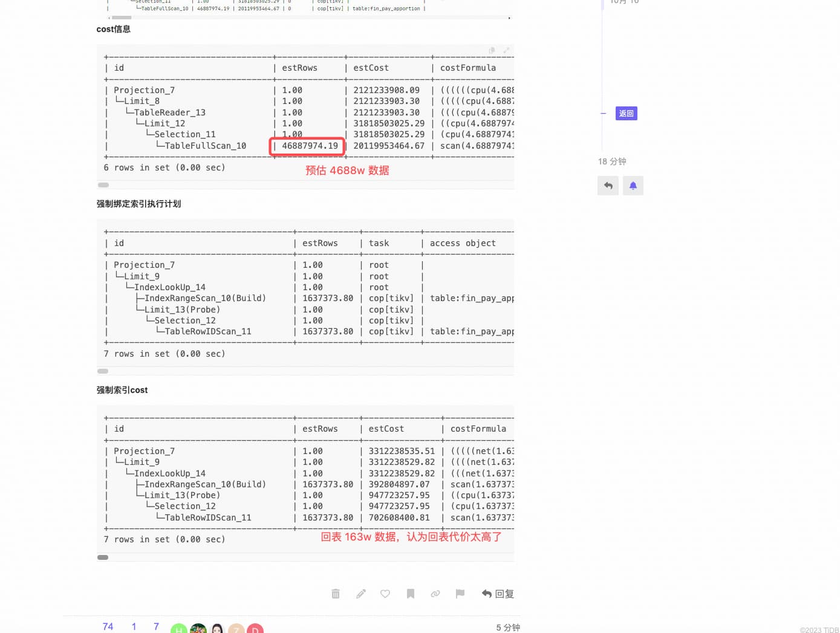Click the 5 分钟 timestamp at bottom
840x633 pixels.
[x=508, y=628]
